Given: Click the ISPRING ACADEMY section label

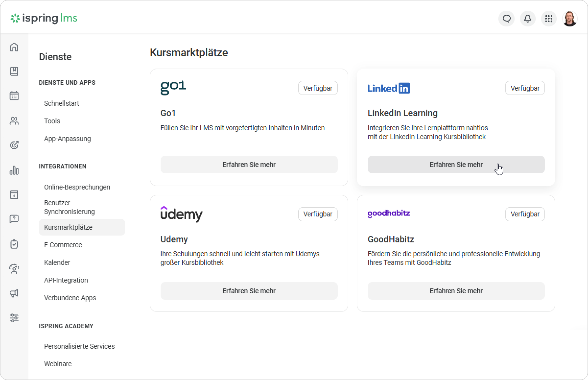Looking at the screenshot, I should [x=66, y=326].
